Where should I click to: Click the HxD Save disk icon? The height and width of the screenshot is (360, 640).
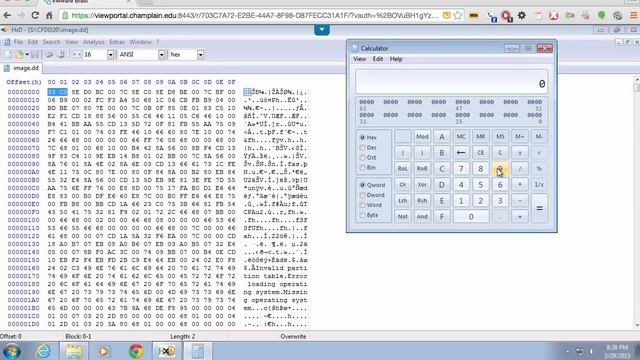point(35,54)
